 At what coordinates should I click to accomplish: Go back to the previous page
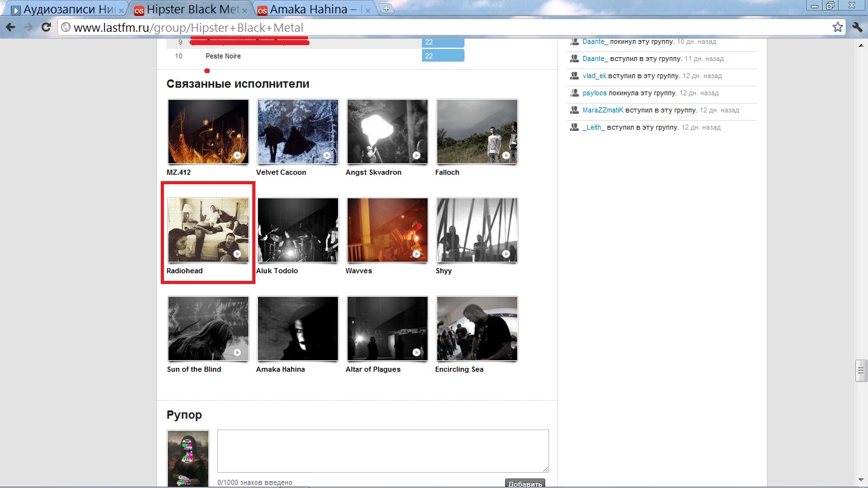coord(10,27)
